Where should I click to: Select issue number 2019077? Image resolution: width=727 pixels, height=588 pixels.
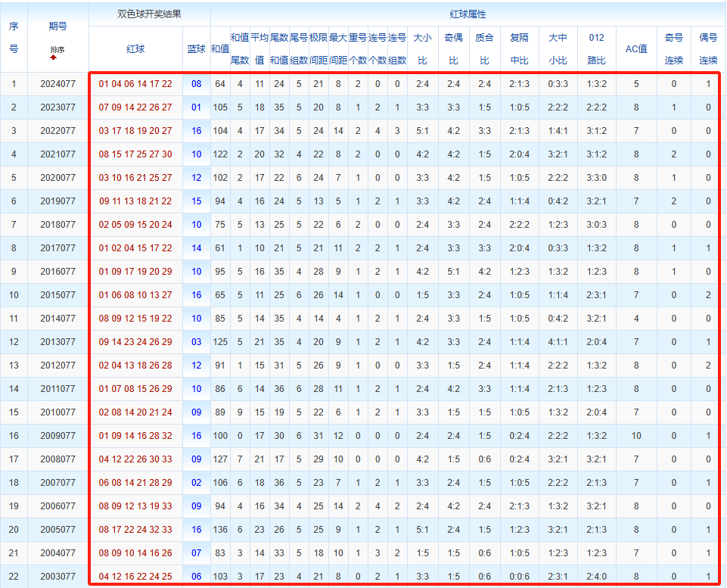[58, 201]
